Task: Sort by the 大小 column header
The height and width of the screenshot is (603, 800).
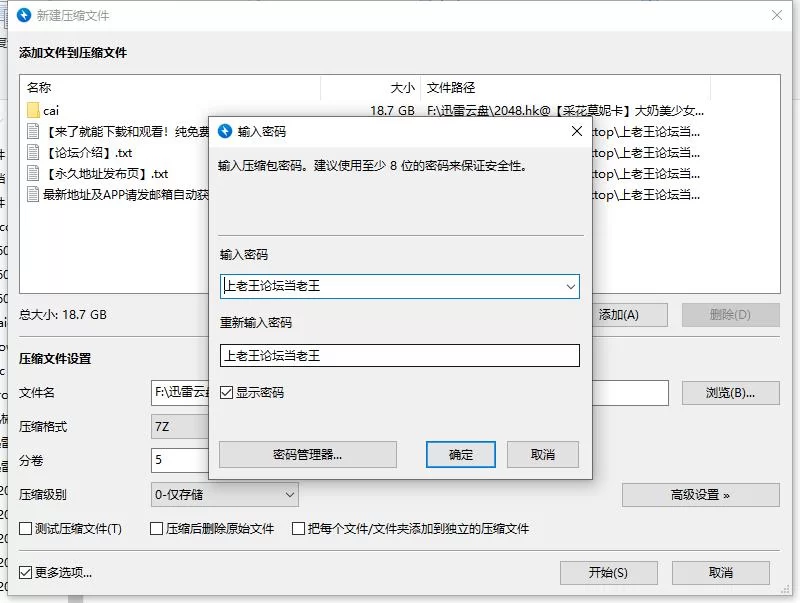Action: (370, 88)
